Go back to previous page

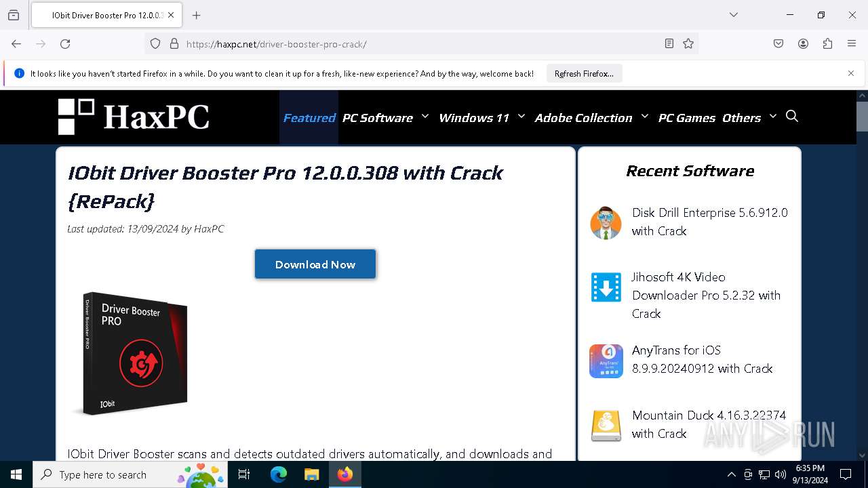click(x=16, y=44)
